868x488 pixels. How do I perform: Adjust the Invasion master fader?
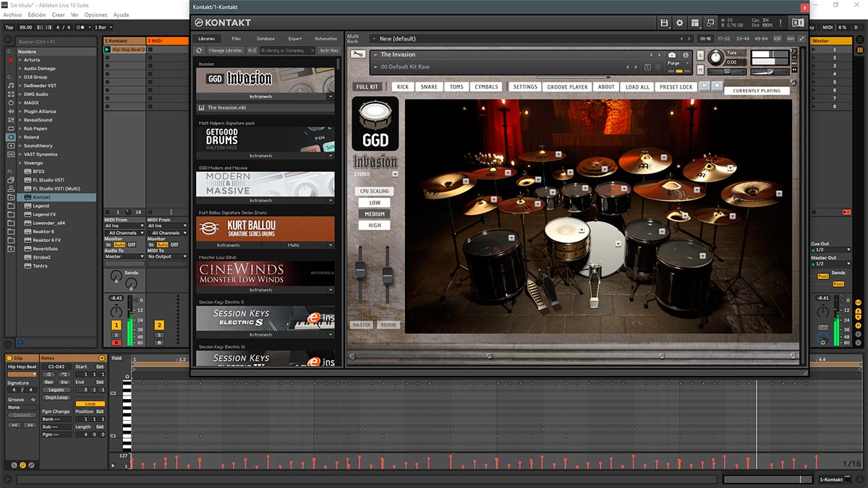360,270
